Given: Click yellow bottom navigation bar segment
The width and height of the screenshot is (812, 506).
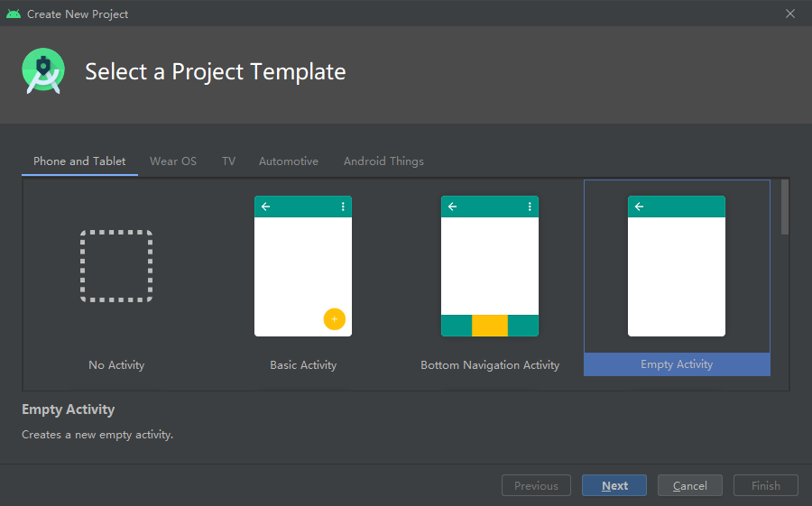Looking at the screenshot, I should pyautogui.click(x=490, y=326).
